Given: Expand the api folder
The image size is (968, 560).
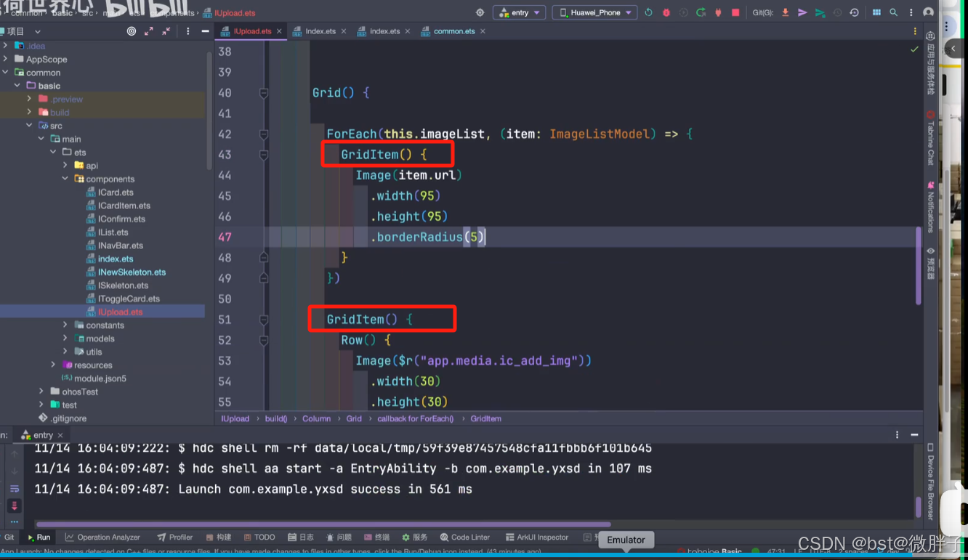Looking at the screenshot, I should [65, 166].
